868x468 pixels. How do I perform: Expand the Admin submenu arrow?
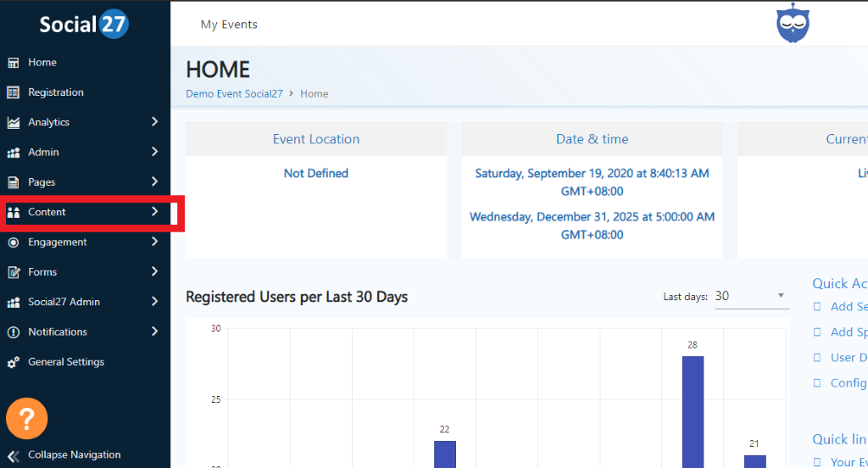154,152
